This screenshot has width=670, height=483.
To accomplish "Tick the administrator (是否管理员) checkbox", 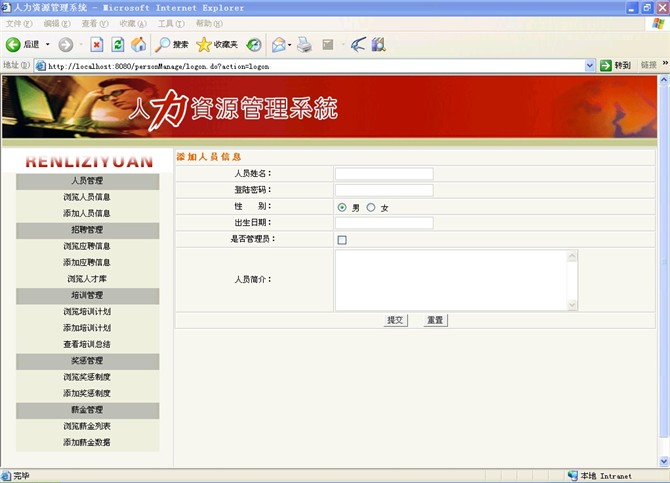I will [x=342, y=240].
